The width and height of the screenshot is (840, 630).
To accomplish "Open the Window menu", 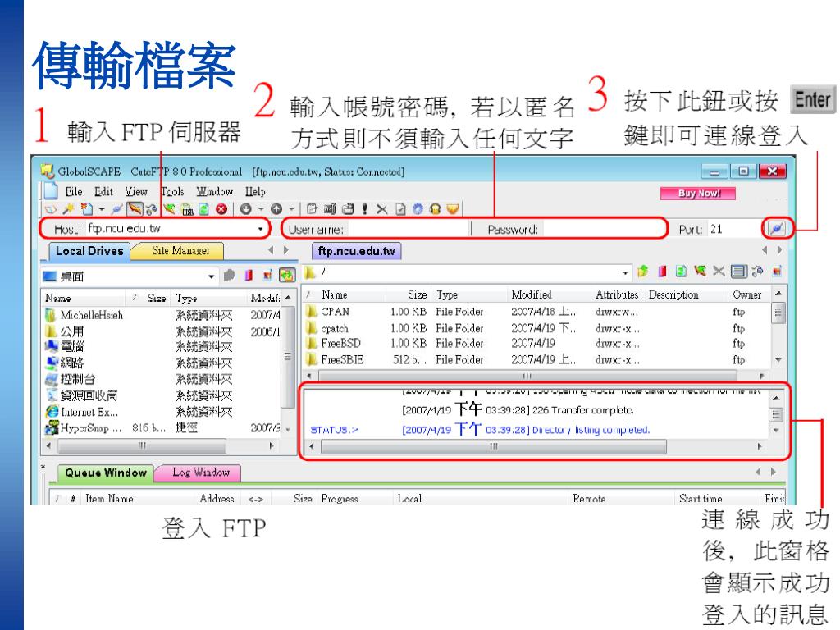I will (x=214, y=191).
